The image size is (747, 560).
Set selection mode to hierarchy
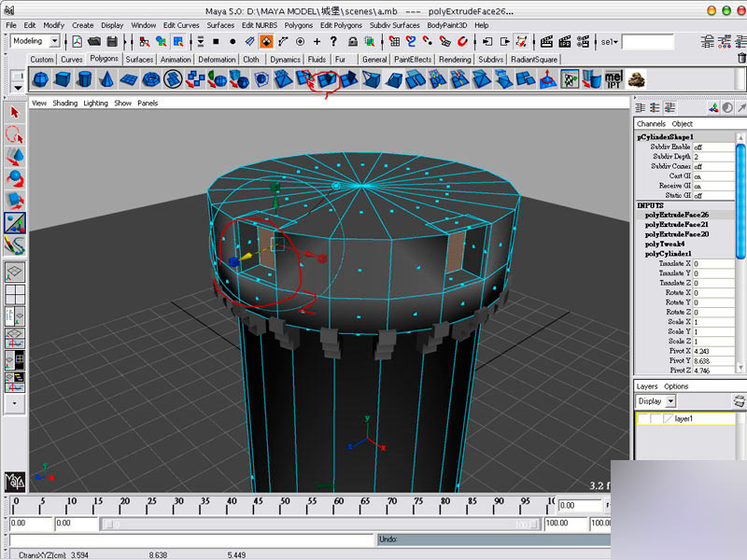[144, 42]
